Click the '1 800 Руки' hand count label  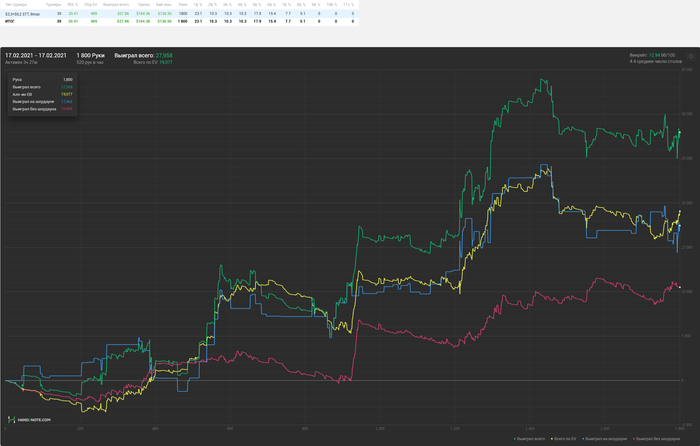pyautogui.click(x=91, y=55)
